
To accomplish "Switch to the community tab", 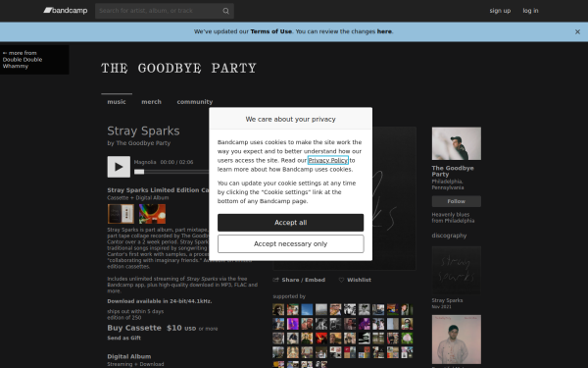I will click(195, 102).
